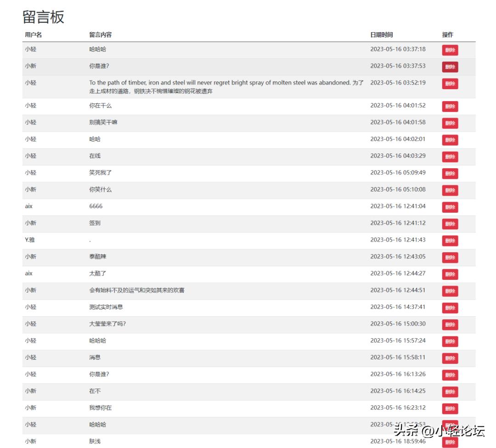Delete the "6666" message by aix
This screenshot has height=448, width=496.
(x=450, y=207)
